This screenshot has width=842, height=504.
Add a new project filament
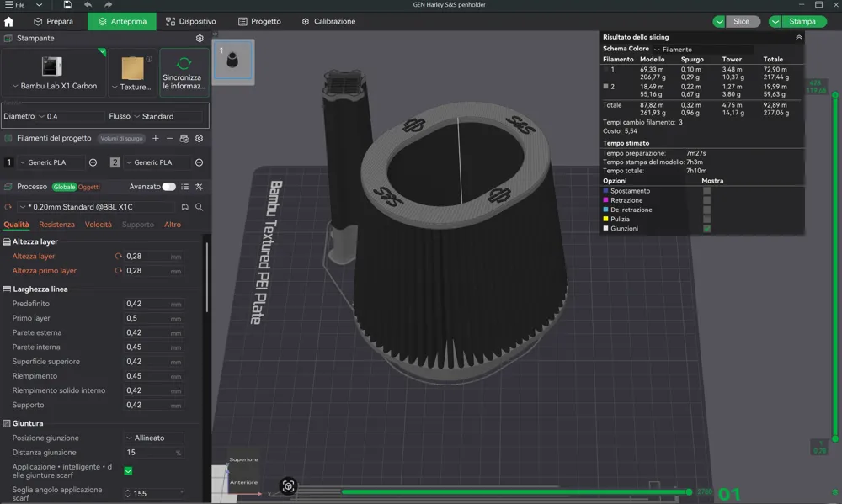pyautogui.click(x=155, y=139)
